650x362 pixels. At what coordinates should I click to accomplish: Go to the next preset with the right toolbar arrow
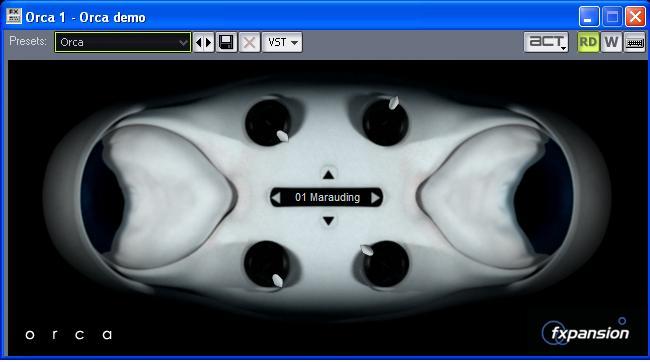209,42
